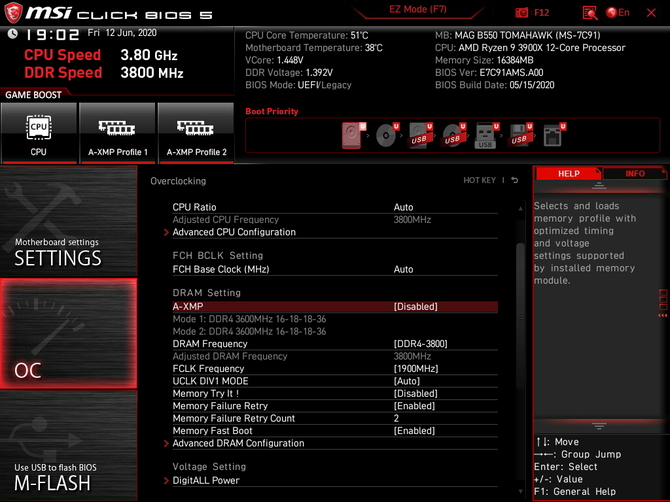Select the network boot priority icon

(x=554, y=135)
